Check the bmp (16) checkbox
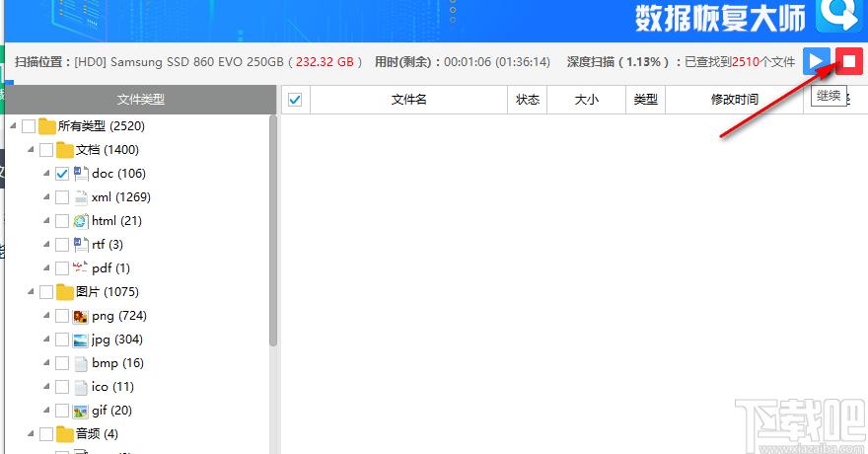The image size is (868, 454). click(62, 363)
